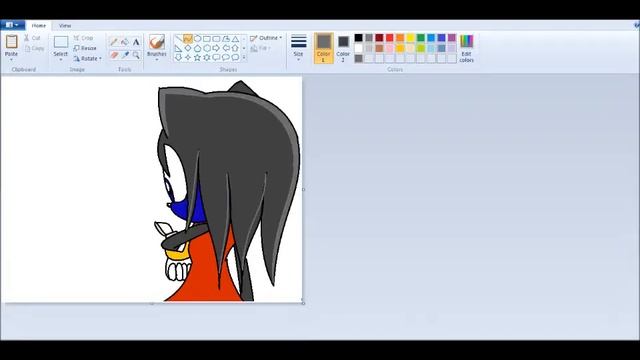Click the Copy button
The image size is (640, 360).
pos(35,49)
